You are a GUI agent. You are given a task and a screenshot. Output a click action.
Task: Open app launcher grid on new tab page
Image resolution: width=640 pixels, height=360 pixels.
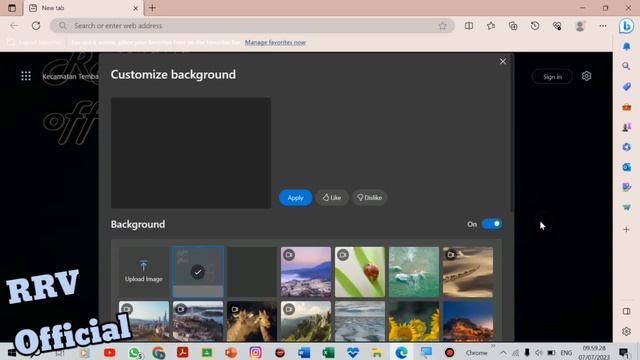(x=26, y=76)
